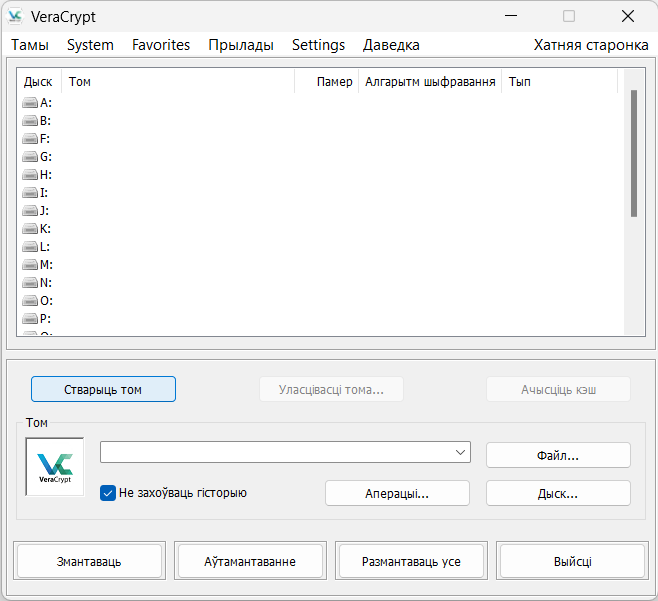The width and height of the screenshot is (658, 601).
Task: Sort by Алгарытм шыфравання column header
Action: [430, 81]
